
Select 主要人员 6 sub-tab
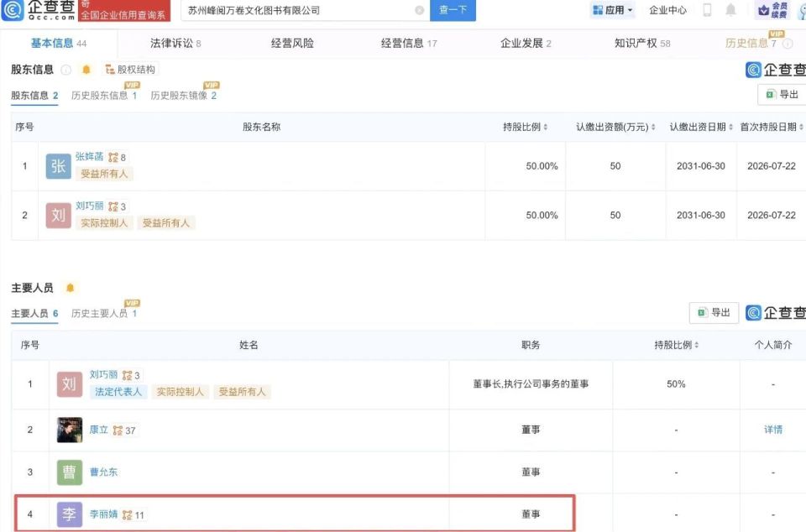point(34,313)
